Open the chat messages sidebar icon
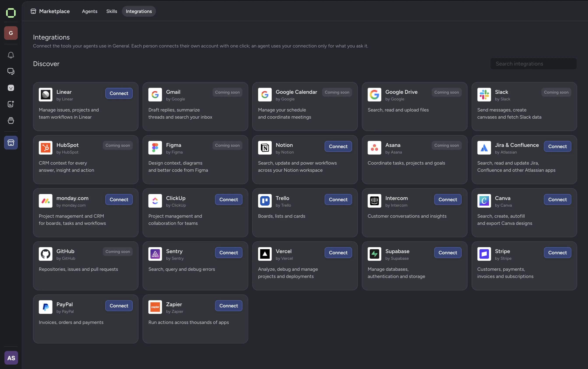This screenshot has width=588, height=369. tap(11, 71)
